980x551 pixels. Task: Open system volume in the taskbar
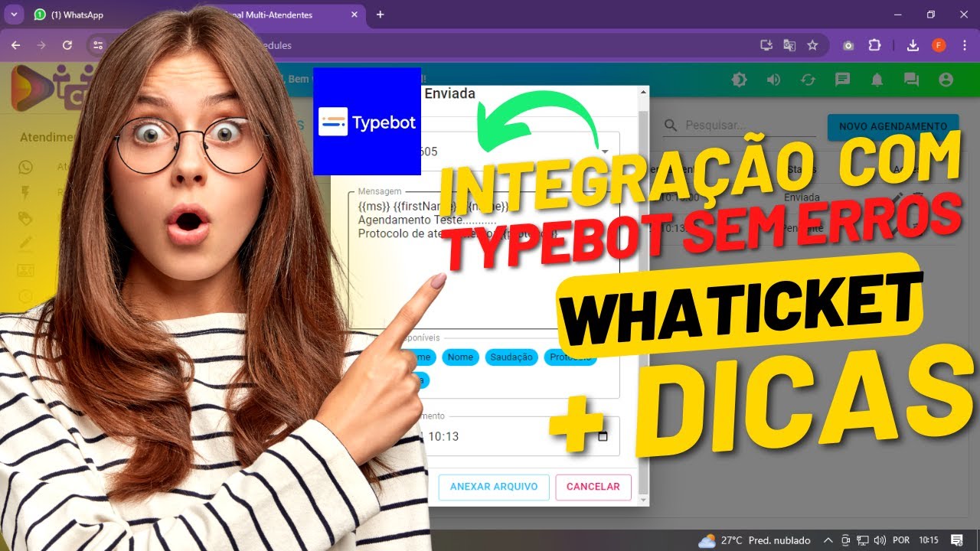coord(880,540)
